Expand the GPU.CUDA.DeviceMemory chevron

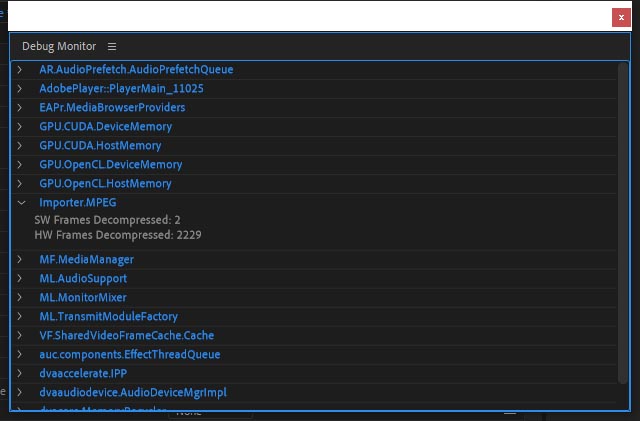(20, 127)
